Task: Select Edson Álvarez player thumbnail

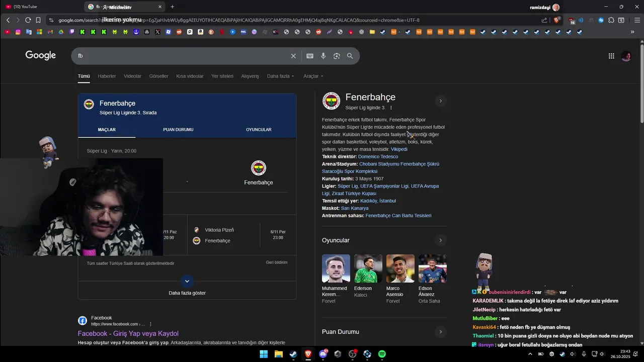Action: [x=433, y=268]
